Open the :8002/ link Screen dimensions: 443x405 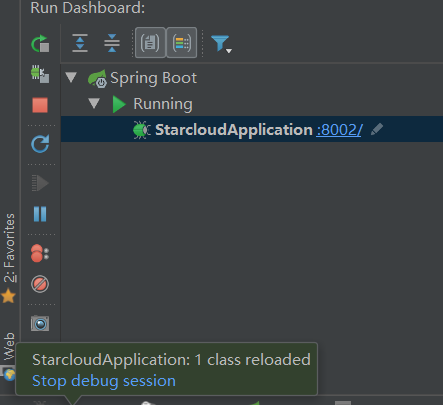339,130
